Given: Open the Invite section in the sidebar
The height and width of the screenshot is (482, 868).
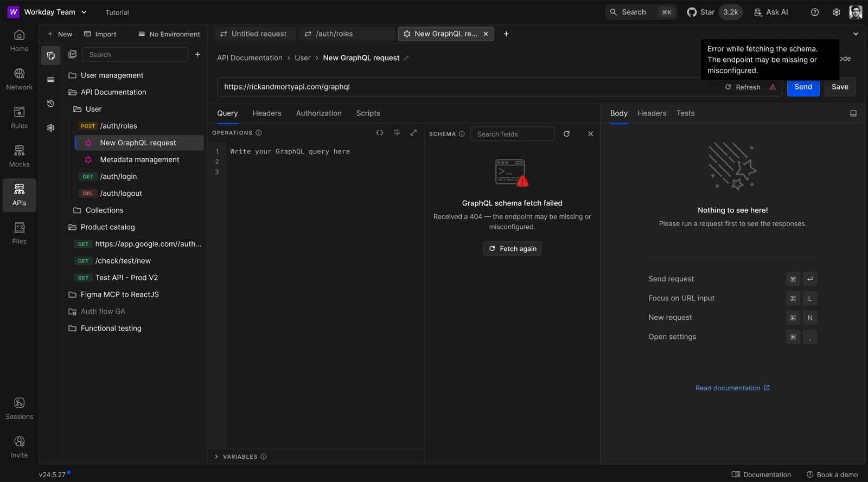Looking at the screenshot, I should click(x=19, y=447).
